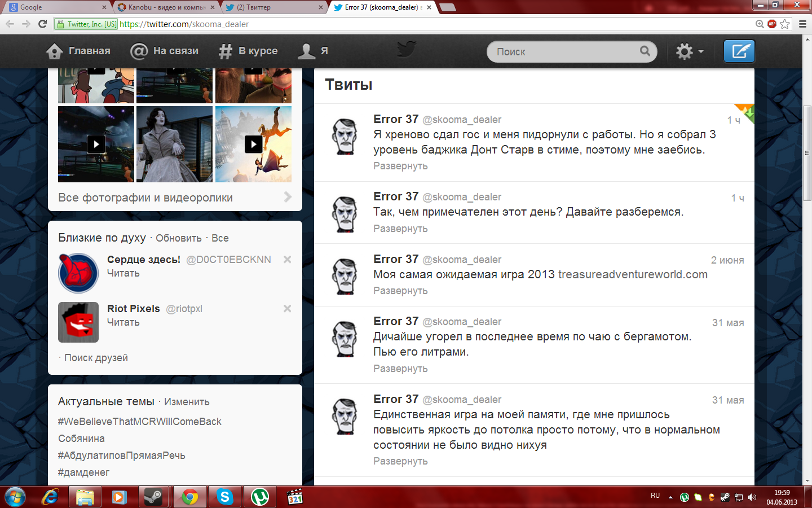This screenshot has width=812, height=508.
Task: Open the woman in dress photo thumbnail
Action: pyautogui.click(x=174, y=144)
